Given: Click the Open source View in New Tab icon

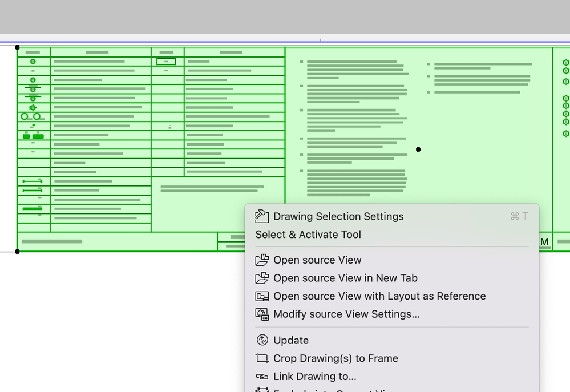Looking at the screenshot, I should [x=262, y=278].
